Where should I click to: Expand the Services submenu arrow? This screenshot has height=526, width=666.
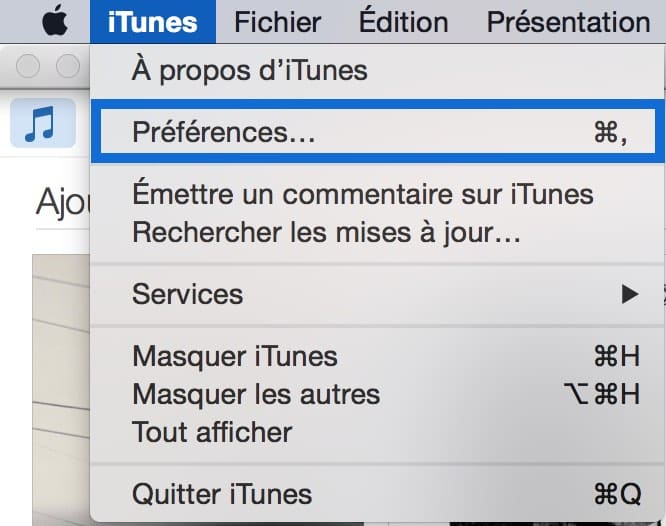pos(630,294)
